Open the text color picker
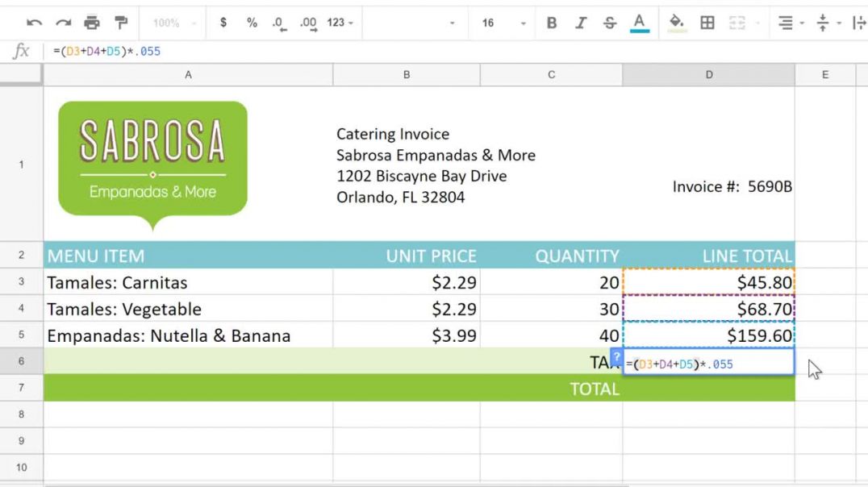This screenshot has width=868, height=487. [x=640, y=23]
